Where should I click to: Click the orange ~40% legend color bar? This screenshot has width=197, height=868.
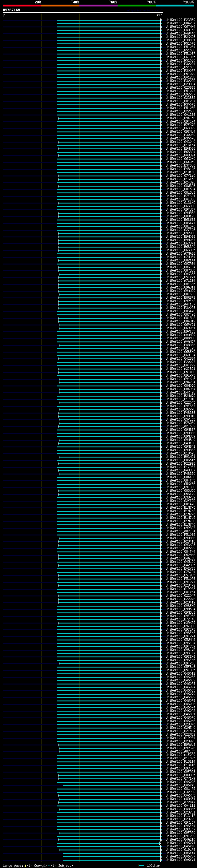point(60,6)
